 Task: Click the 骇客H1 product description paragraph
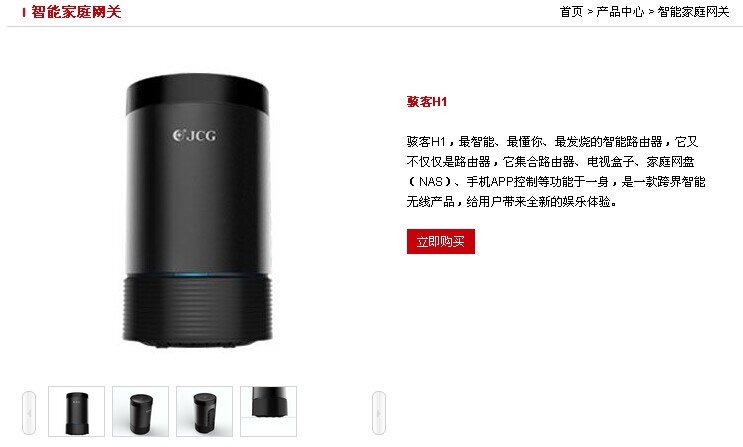pos(556,172)
